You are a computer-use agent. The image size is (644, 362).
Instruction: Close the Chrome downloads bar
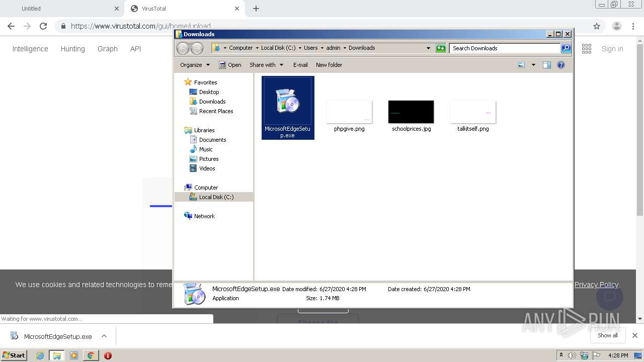point(635,335)
